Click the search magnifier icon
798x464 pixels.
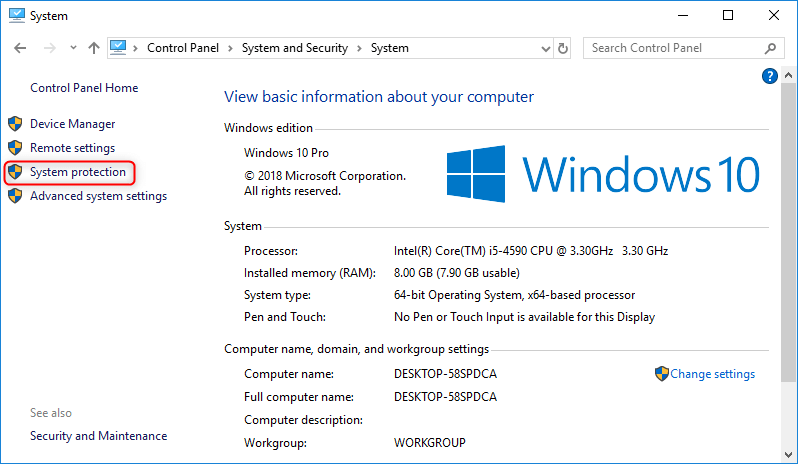771,48
